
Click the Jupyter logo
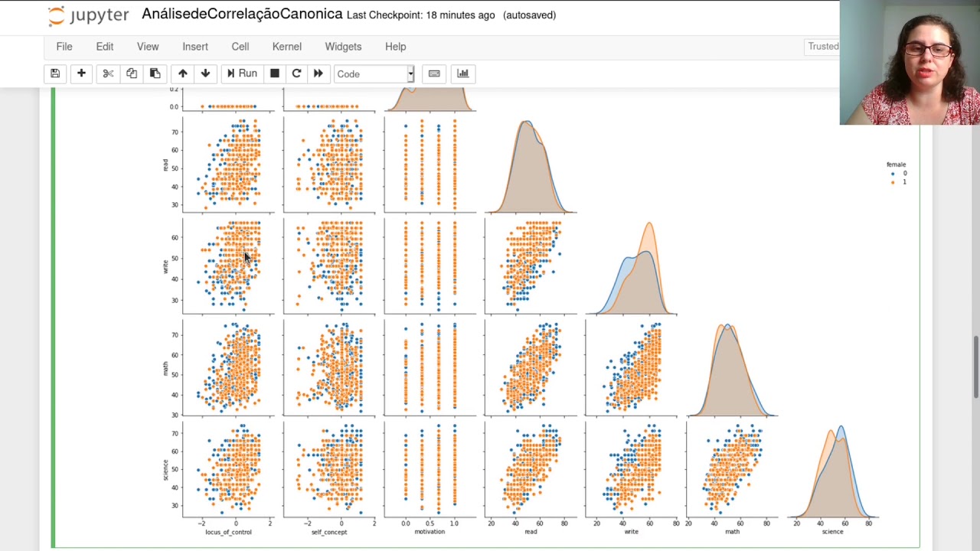pyautogui.click(x=88, y=15)
